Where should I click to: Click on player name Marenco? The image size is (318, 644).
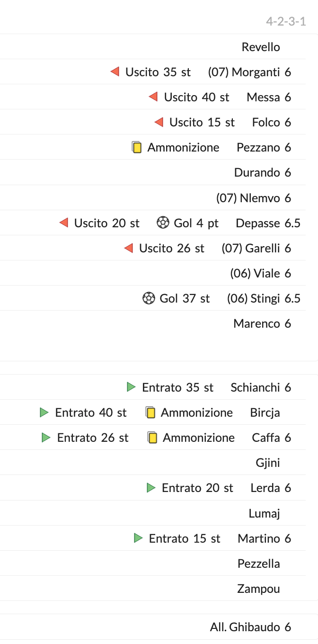(x=256, y=323)
